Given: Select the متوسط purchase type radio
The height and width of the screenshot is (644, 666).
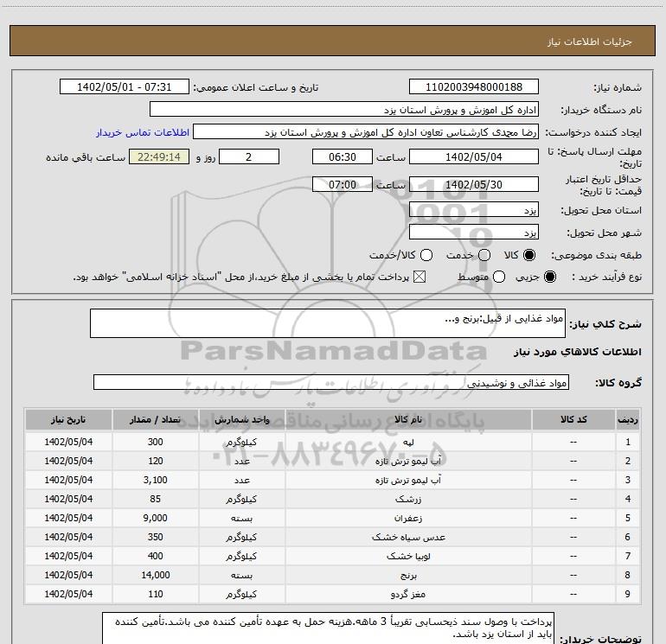Looking at the screenshot, I should (x=499, y=277).
